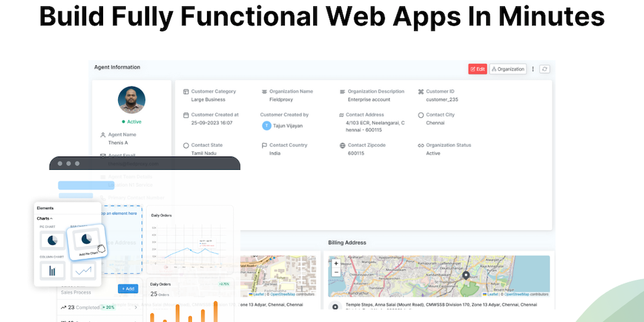The height and width of the screenshot is (322, 644).
Task: Select the Pie Chart element thumbnail
Action: 52,241
